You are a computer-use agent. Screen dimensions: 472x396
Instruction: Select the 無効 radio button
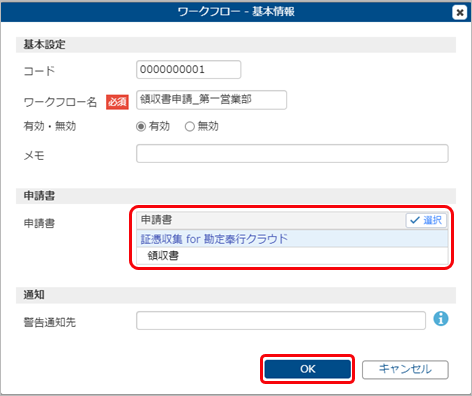coord(189,126)
